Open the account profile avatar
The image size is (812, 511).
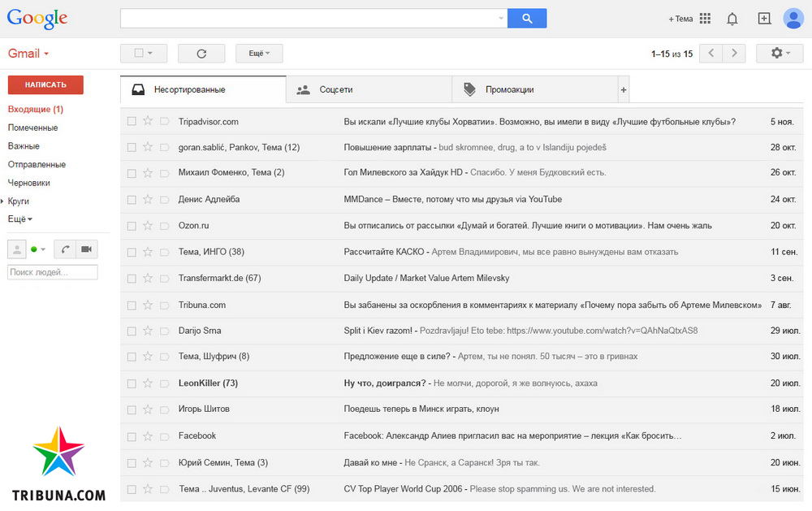(793, 19)
